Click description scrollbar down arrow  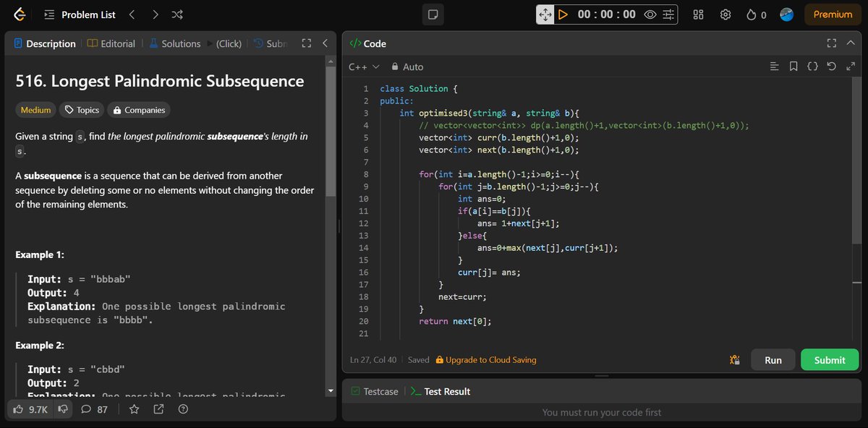[331, 391]
